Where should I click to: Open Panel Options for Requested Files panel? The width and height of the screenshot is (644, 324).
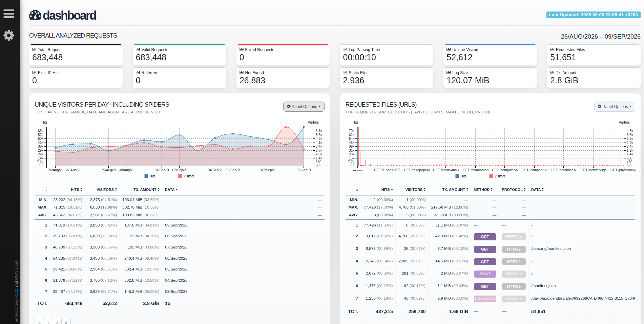[615, 107]
